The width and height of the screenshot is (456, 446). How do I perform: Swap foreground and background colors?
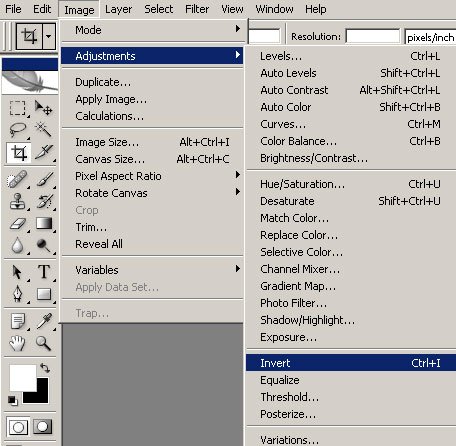tap(45, 368)
